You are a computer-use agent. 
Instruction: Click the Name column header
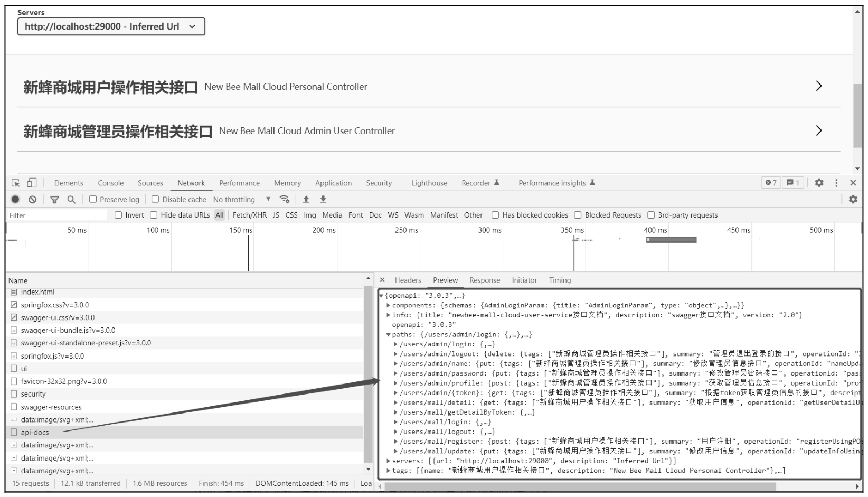click(185, 280)
